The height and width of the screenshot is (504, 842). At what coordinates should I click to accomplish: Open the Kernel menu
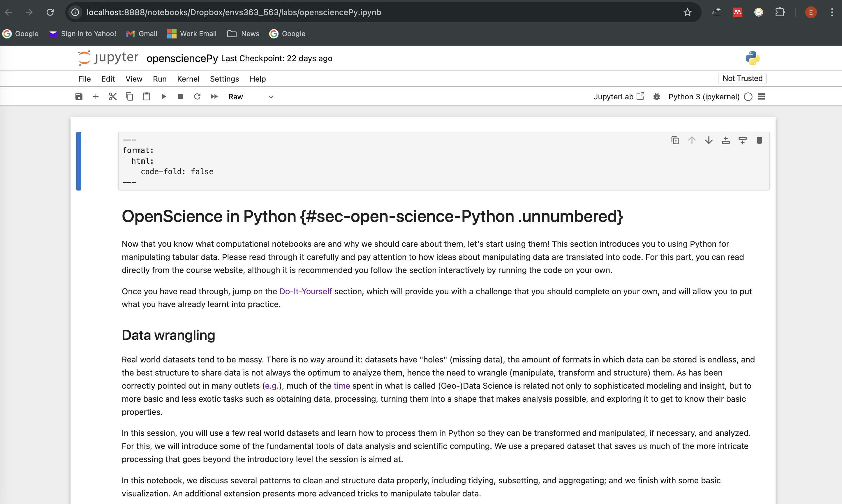(188, 79)
